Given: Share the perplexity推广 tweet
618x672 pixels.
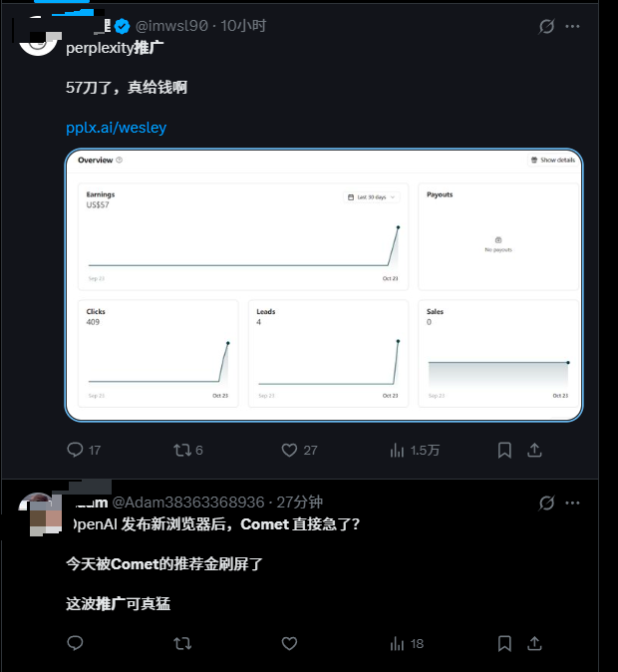Looking at the screenshot, I should (x=534, y=450).
